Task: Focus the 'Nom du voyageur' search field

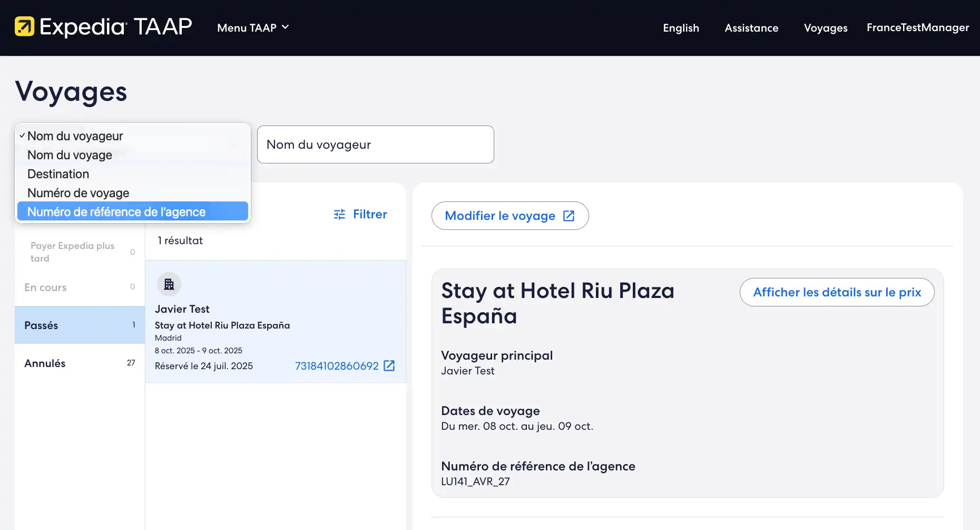Action: pos(376,144)
